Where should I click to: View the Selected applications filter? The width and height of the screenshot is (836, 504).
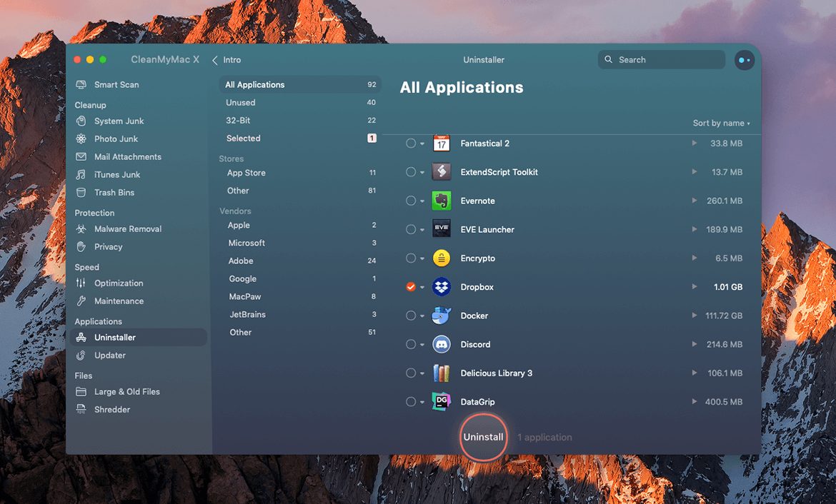click(300, 138)
